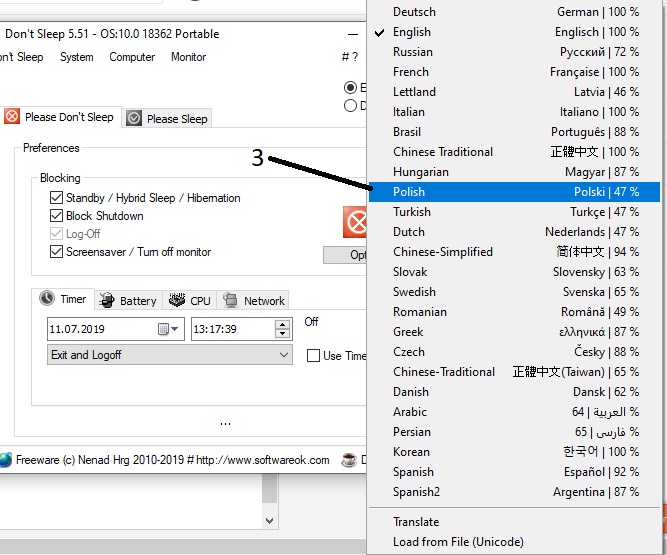Choose Slovak language
The image size is (667, 555).
point(514,272)
